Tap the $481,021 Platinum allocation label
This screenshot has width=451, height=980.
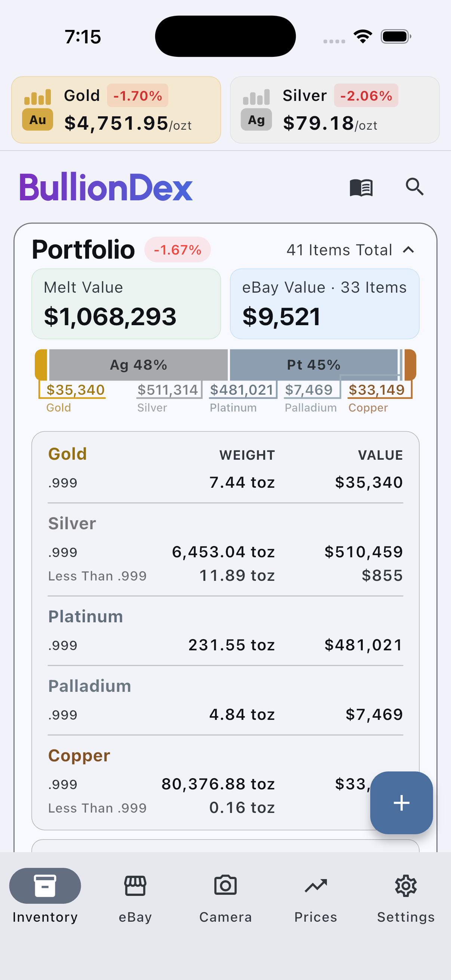click(242, 390)
